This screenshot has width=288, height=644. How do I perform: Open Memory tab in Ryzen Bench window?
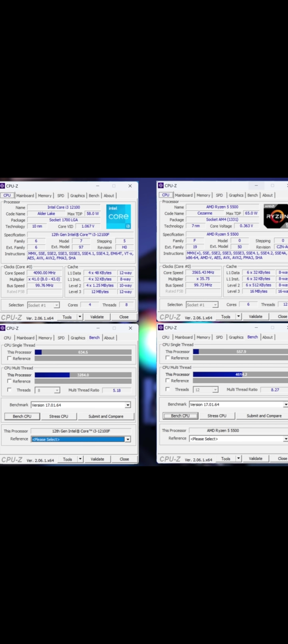coord(203,337)
